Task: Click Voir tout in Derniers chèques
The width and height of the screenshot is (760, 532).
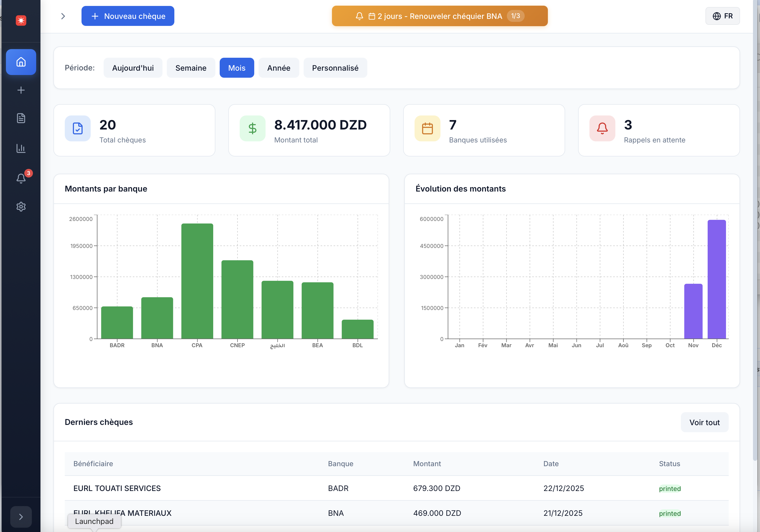Action: pyautogui.click(x=704, y=422)
